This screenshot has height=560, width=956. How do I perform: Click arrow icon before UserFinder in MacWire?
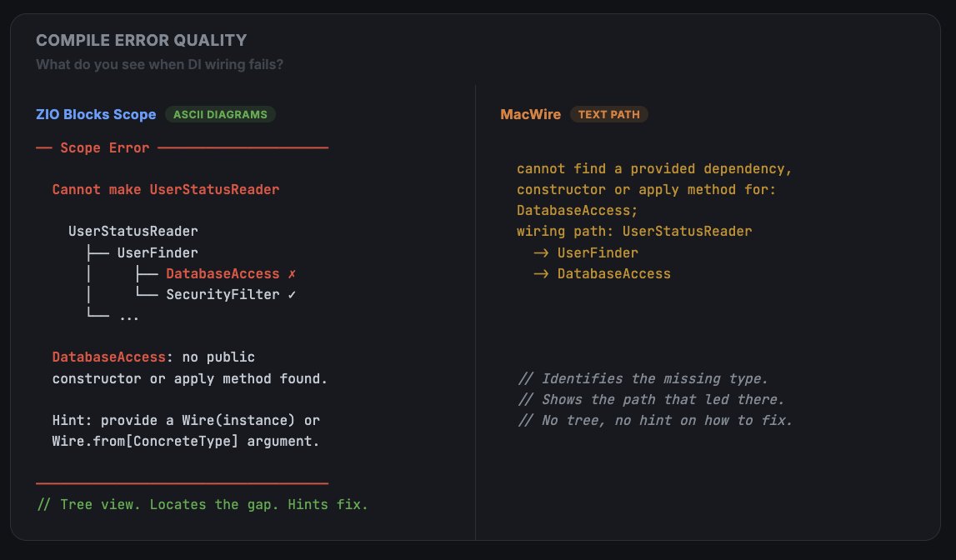[x=541, y=252]
